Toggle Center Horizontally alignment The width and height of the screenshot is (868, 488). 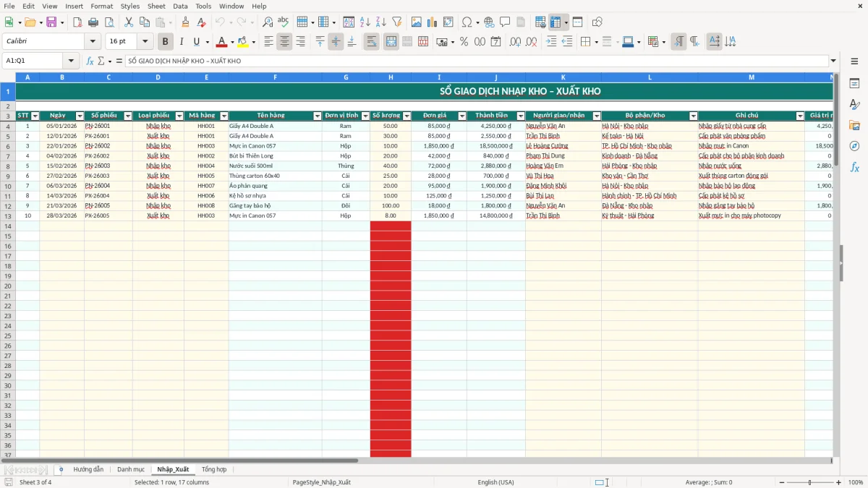coord(284,42)
